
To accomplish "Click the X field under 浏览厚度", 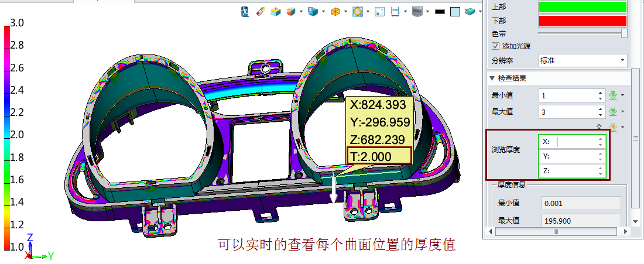I will pyautogui.click(x=571, y=141).
